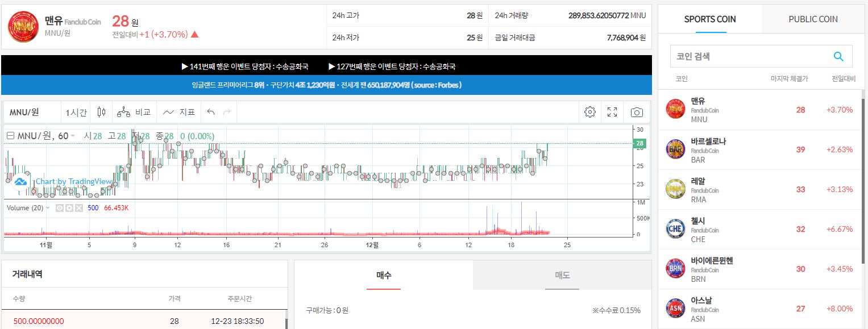The image size is (868, 329).
Task: Click the 24h 거래량 value 289,853.62050772
Action: coord(599,15)
